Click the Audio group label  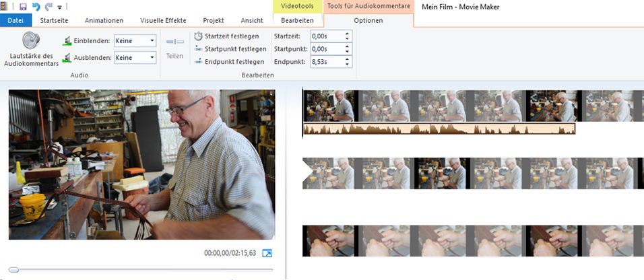click(79, 75)
